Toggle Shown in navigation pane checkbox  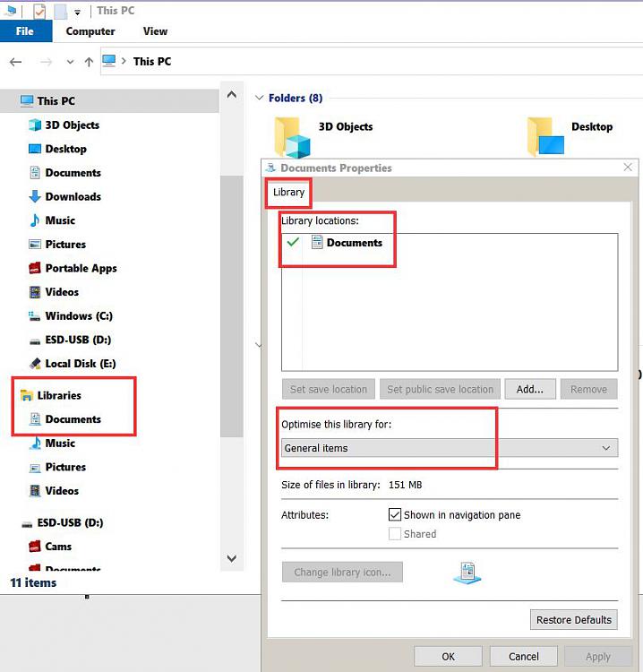pos(395,514)
